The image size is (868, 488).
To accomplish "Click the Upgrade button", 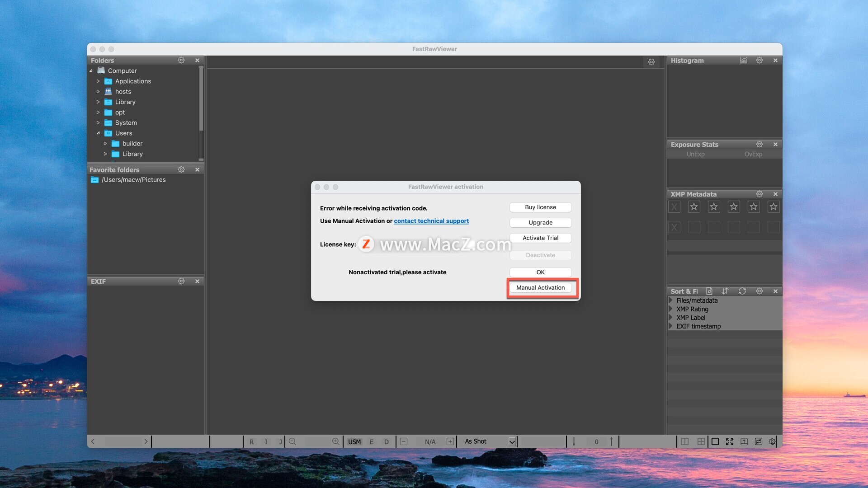I will click(x=540, y=222).
